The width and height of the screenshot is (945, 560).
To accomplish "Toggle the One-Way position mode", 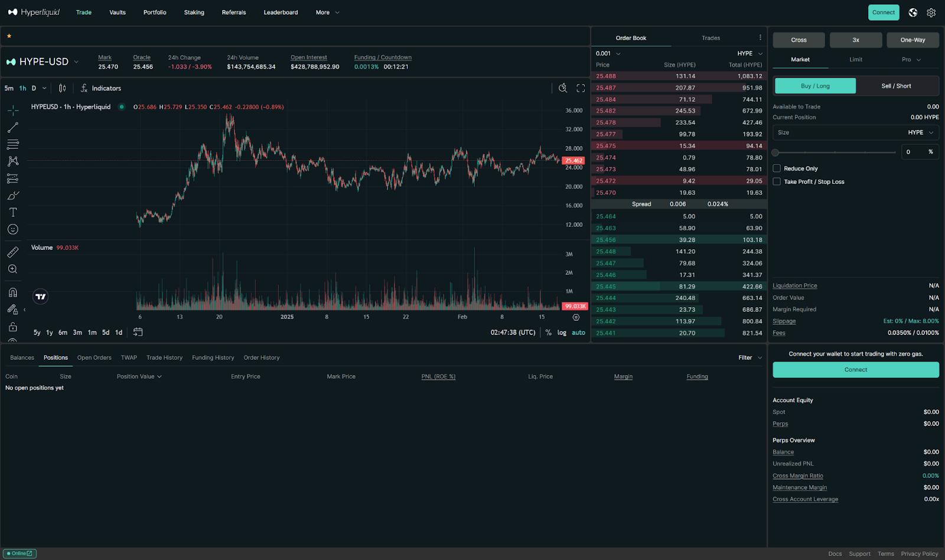I will pos(913,40).
